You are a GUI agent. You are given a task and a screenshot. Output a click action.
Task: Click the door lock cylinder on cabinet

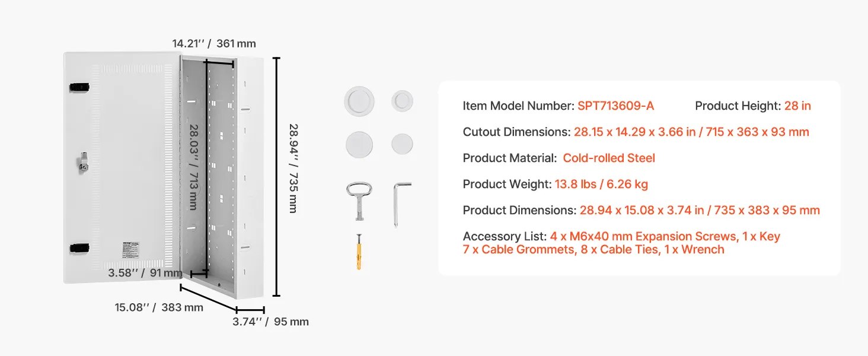83,161
